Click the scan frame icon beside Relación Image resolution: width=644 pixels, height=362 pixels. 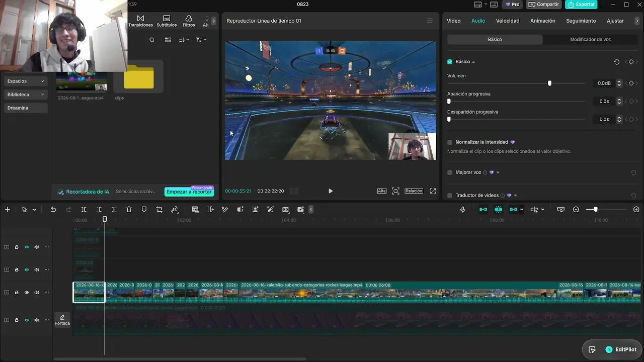[x=396, y=191]
